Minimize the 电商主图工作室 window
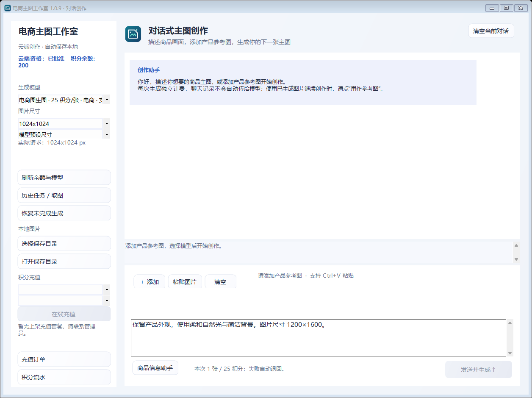 (492, 8)
